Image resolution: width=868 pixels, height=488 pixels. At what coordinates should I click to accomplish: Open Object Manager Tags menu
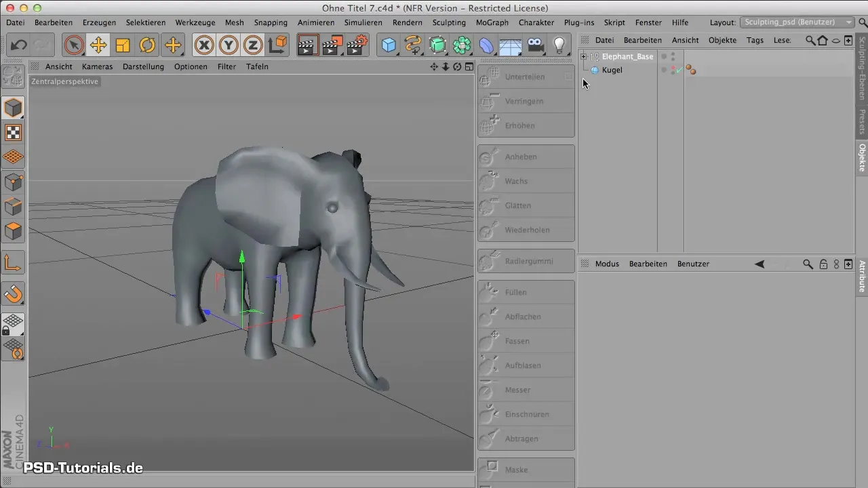tap(755, 40)
